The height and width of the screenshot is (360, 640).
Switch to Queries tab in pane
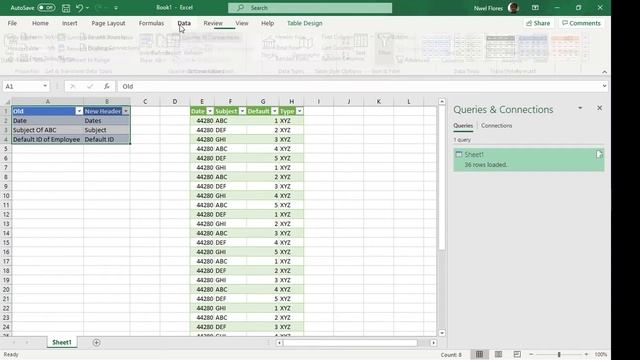(463, 126)
